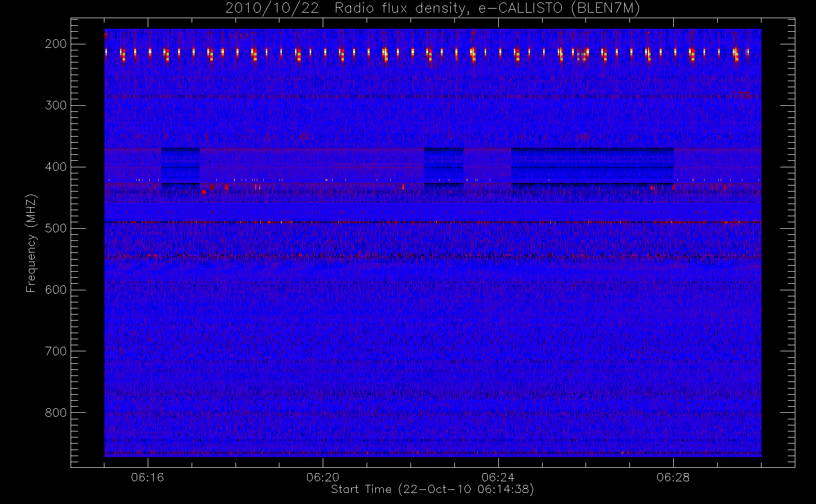Click the 'Start Time (22-Oct-10 06:14:38)' x-axis label
This screenshot has width=816, height=504.
click(432, 489)
